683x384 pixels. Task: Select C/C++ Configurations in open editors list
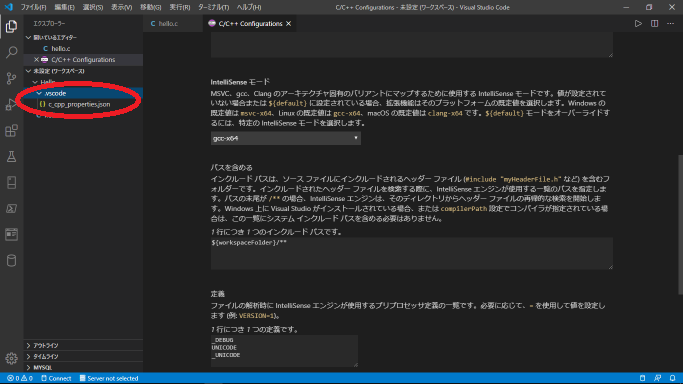click(x=83, y=60)
